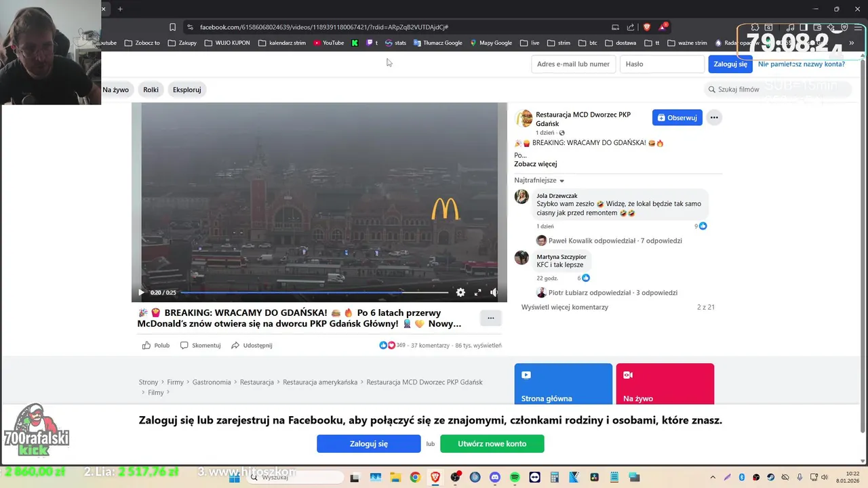Click the Polub like button
The width and height of the screenshot is (868, 488).
tap(156, 345)
